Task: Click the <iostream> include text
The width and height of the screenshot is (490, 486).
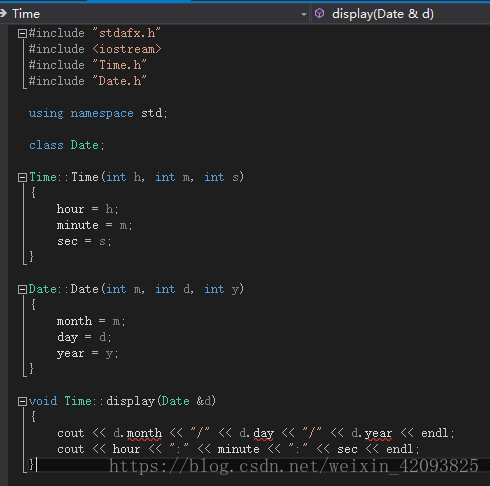Action: tap(127, 49)
